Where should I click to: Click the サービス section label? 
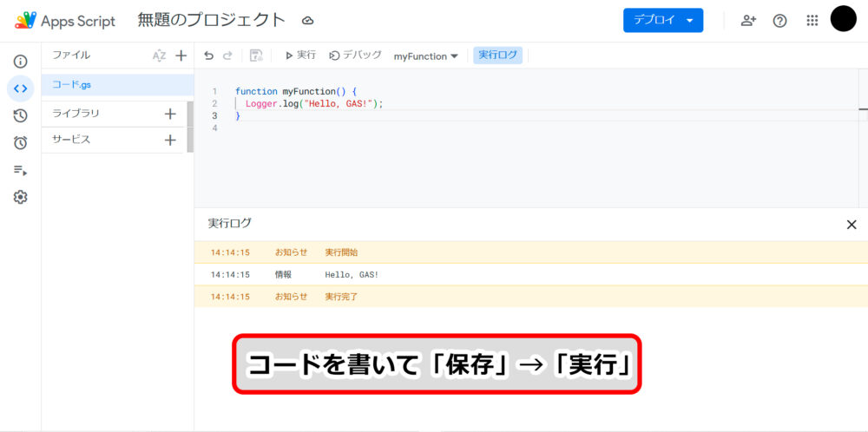click(71, 140)
